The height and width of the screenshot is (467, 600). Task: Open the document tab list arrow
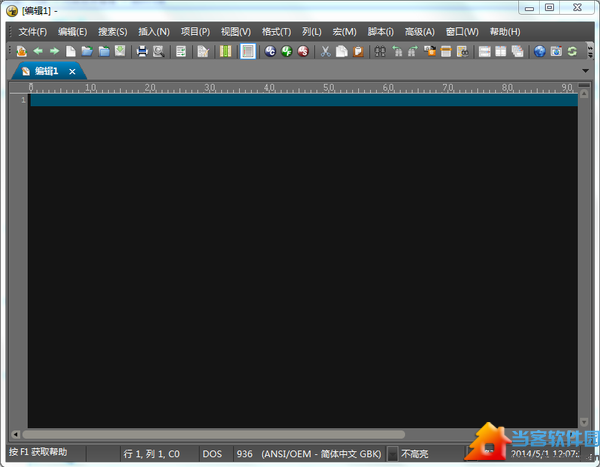tap(585, 71)
